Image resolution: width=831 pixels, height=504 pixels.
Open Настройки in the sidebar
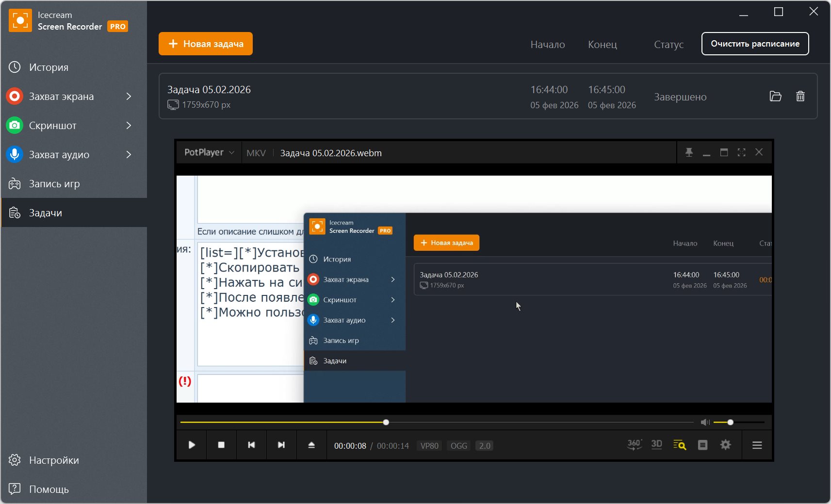53,460
